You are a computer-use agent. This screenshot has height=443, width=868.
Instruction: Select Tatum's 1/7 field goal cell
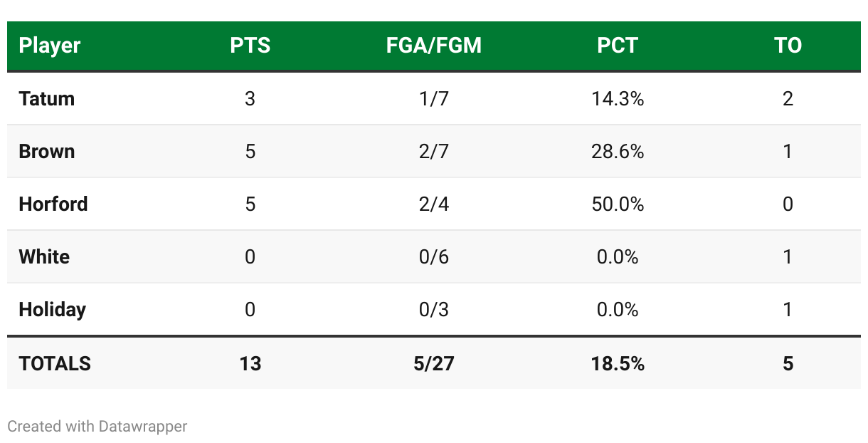(x=433, y=98)
